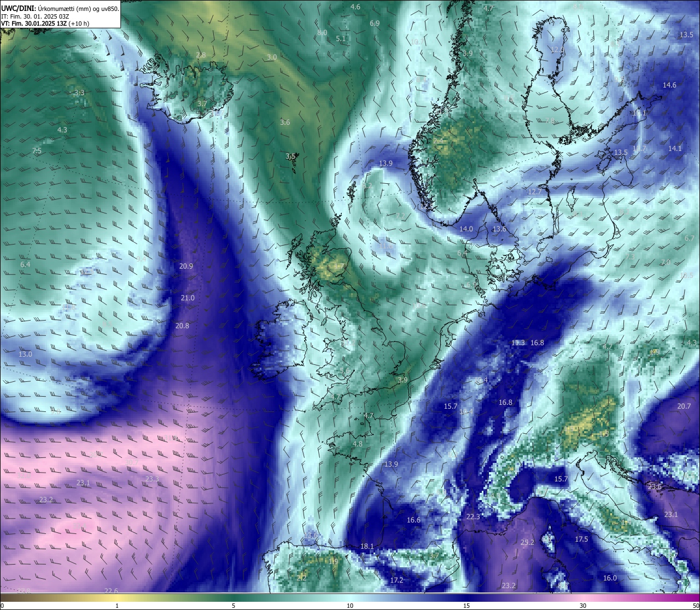
Task: Click the 12.0 value label
Action: point(557,49)
